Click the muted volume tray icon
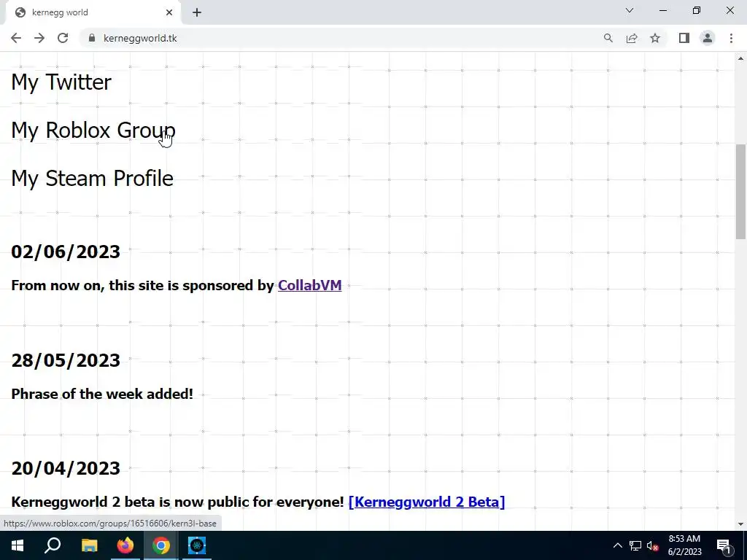Screen dimensions: 747x560 (x=652, y=545)
